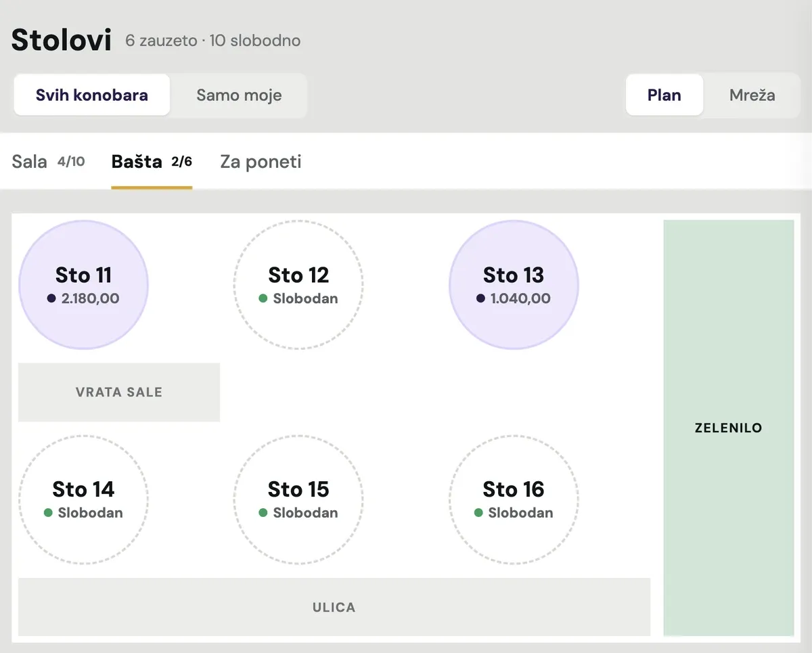Click the ULICA street area

coord(334,607)
